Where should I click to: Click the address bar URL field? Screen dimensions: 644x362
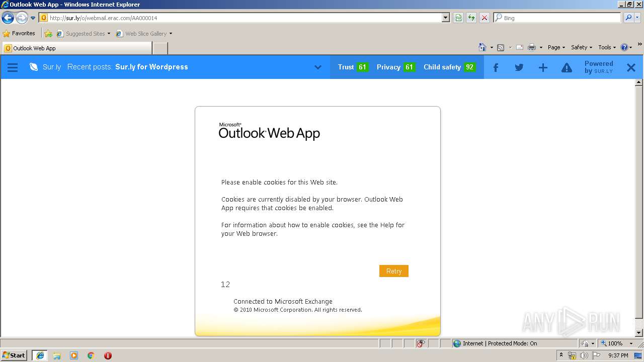point(240,18)
